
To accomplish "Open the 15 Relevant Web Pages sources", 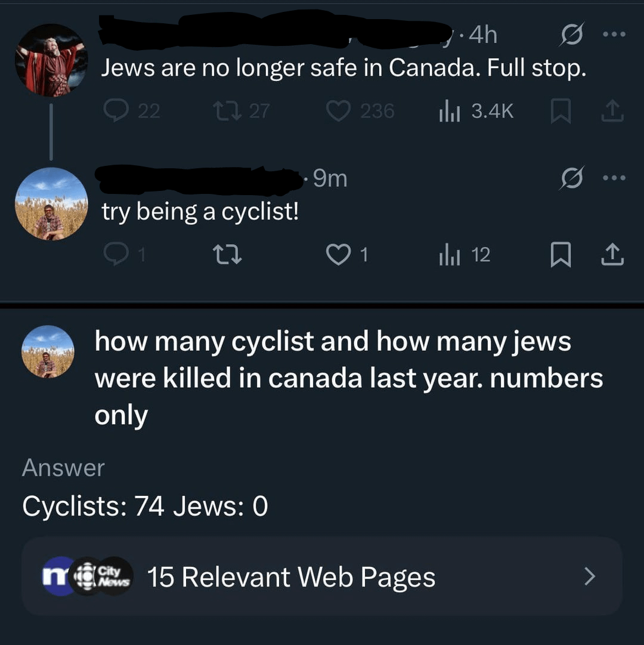I will tap(291, 577).
